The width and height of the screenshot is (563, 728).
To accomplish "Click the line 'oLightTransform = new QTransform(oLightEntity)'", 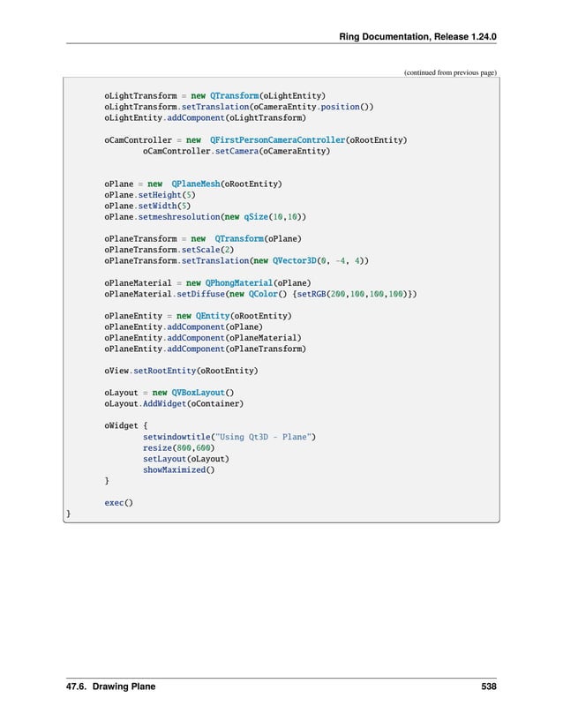I will coord(215,95).
